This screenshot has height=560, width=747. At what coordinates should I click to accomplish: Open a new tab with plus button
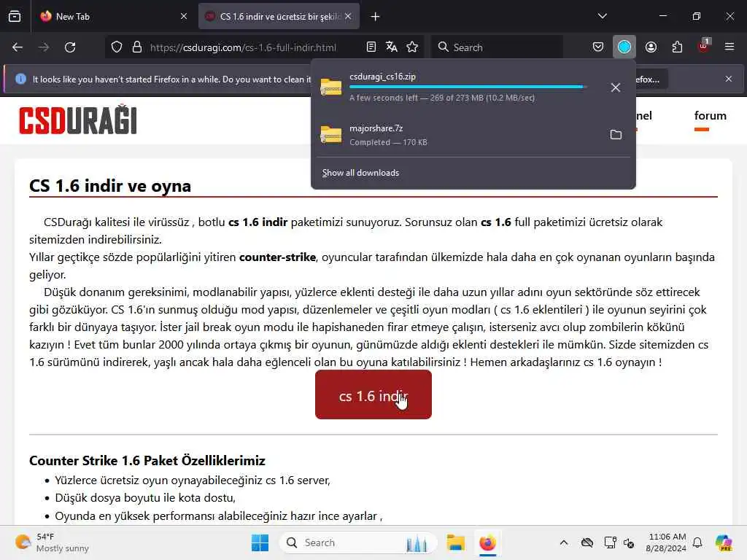tap(375, 17)
